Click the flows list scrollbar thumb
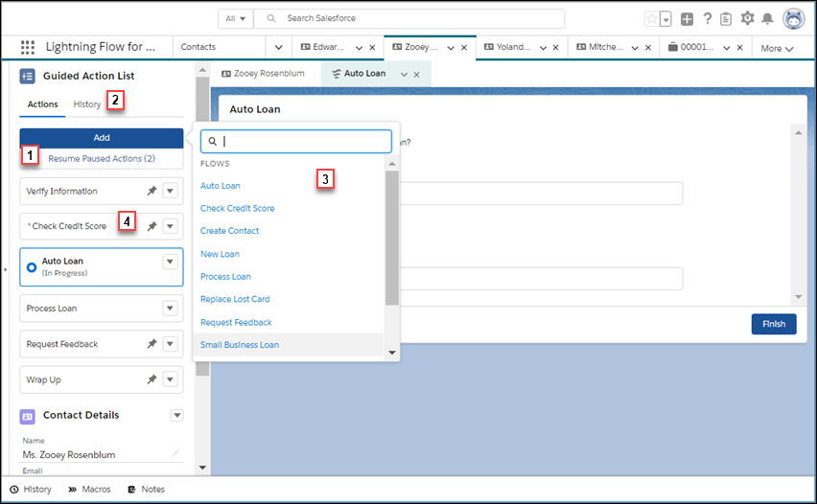Image resolution: width=817 pixels, height=504 pixels. click(x=392, y=238)
